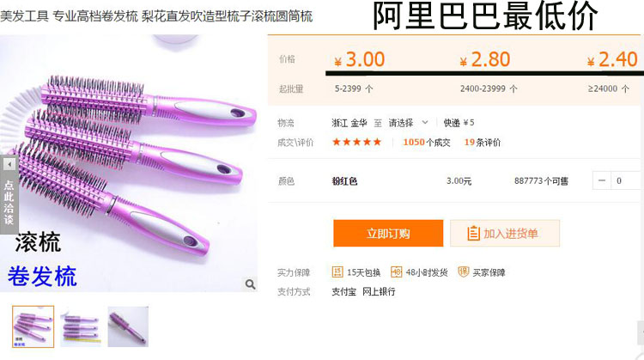This screenshot has height=360, width=644.
Task: Click the clipboard icon on 加入进货单
Action: tap(473, 234)
